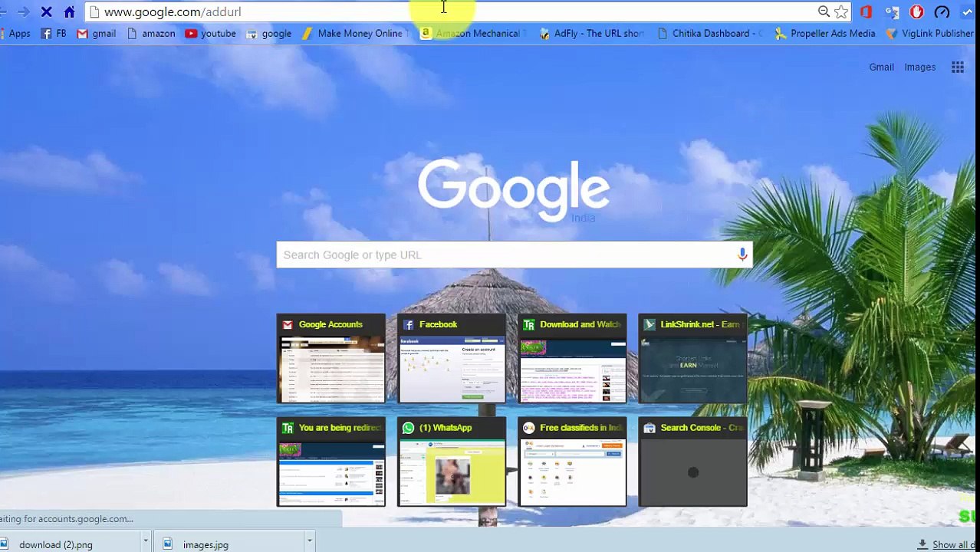The image size is (980, 552).
Task: Open the FB bookmark
Action: (x=54, y=34)
